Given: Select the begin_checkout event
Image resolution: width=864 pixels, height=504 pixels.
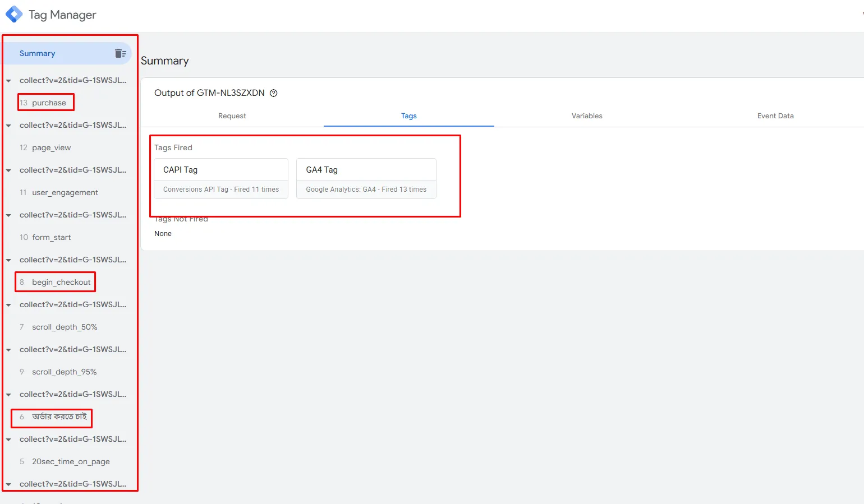Looking at the screenshot, I should click(x=61, y=282).
